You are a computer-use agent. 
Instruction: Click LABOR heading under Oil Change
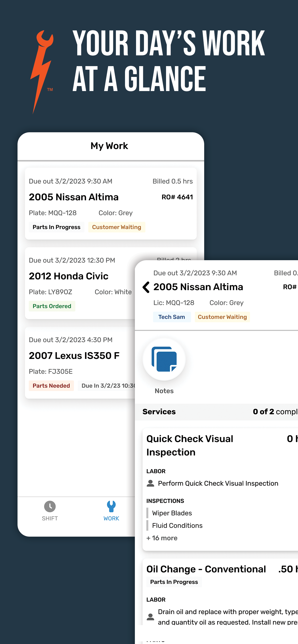coord(156,599)
